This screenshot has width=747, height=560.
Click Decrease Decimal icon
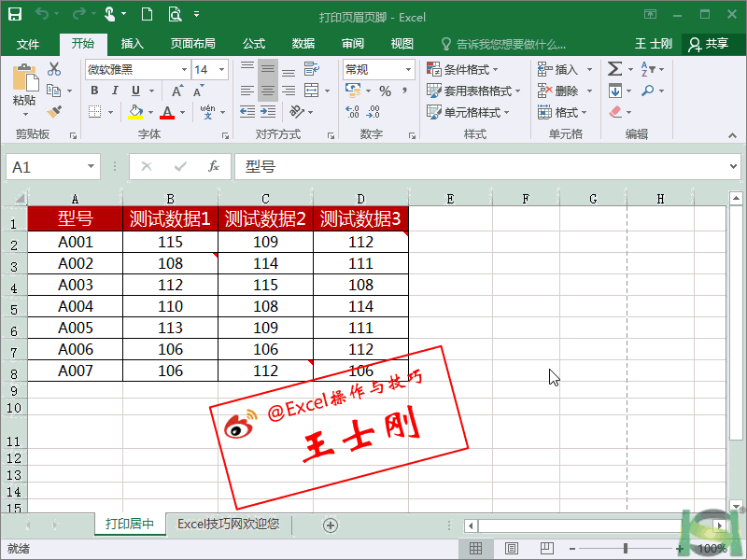tap(373, 112)
